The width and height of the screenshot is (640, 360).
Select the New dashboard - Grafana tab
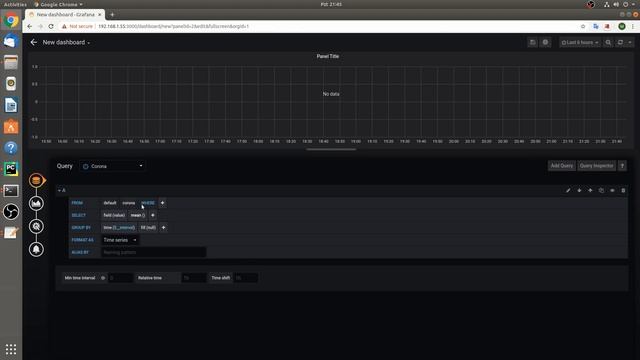[65, 14]
